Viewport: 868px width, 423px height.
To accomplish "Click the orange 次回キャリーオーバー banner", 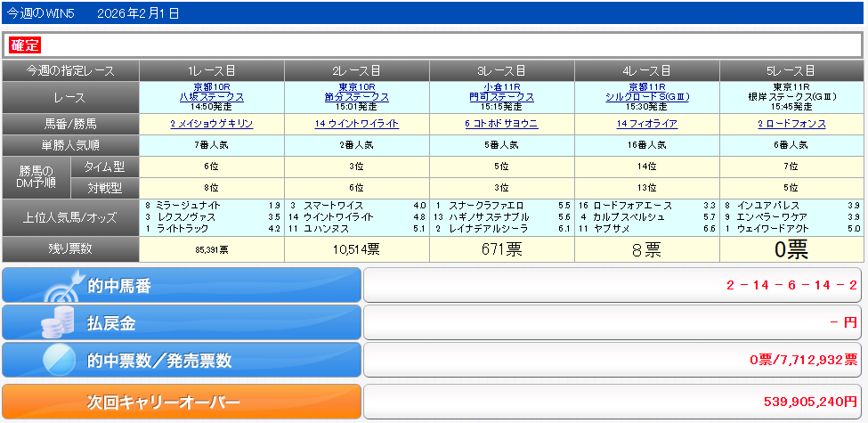I will click(x=182, y=402).
